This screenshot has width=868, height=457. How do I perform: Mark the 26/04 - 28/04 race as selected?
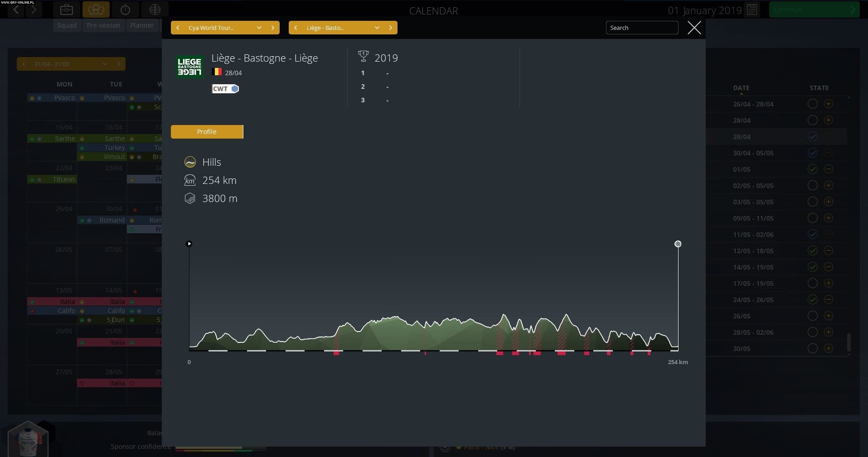coord(812,104)
